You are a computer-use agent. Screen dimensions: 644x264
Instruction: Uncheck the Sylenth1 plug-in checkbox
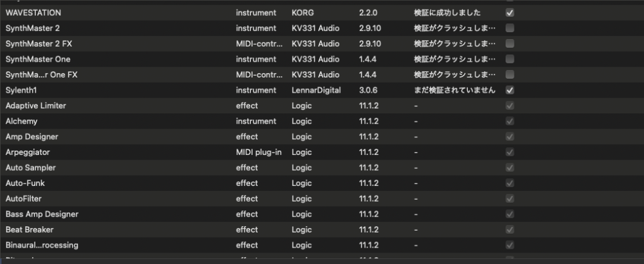[x=509, y=90]
